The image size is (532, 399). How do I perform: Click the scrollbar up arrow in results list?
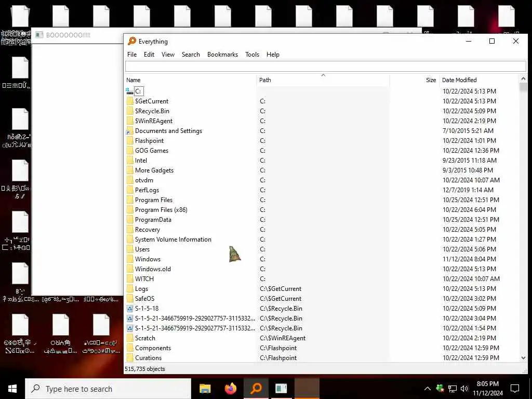click(523, 79)
